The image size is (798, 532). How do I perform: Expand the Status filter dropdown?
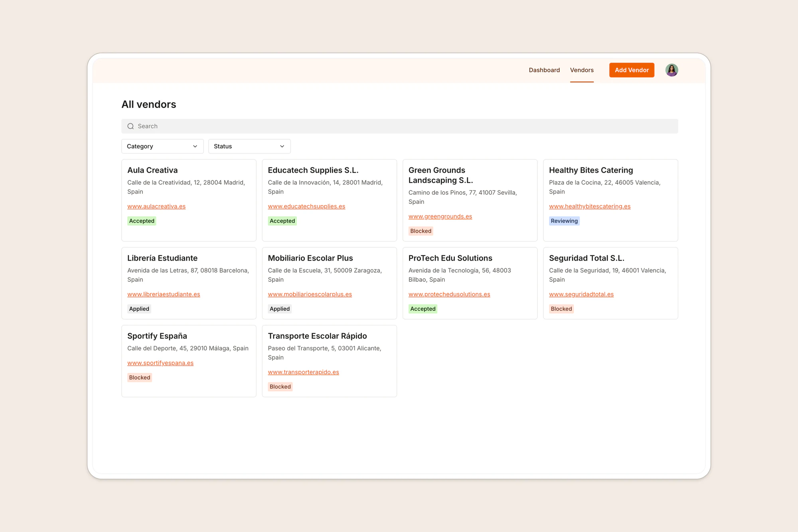point(249,146)
